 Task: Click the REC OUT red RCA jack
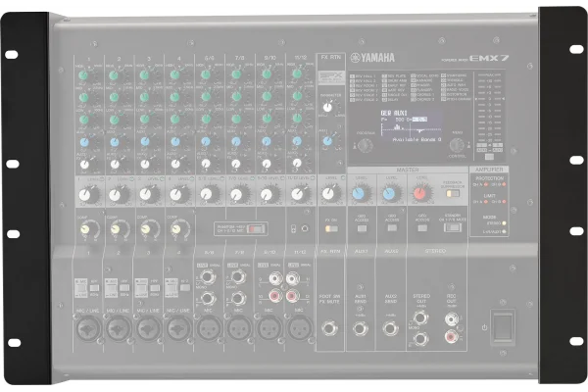point(452,336)
